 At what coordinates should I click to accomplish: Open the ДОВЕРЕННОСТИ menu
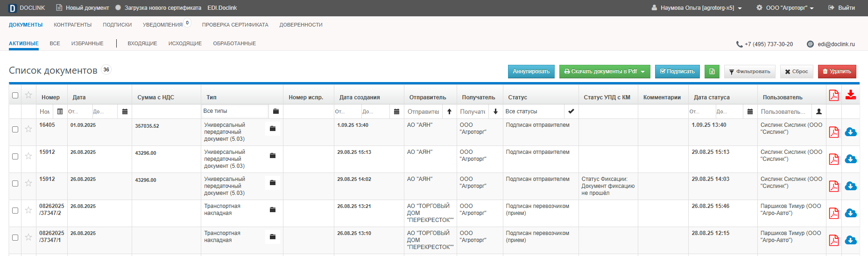coord(301,25)
